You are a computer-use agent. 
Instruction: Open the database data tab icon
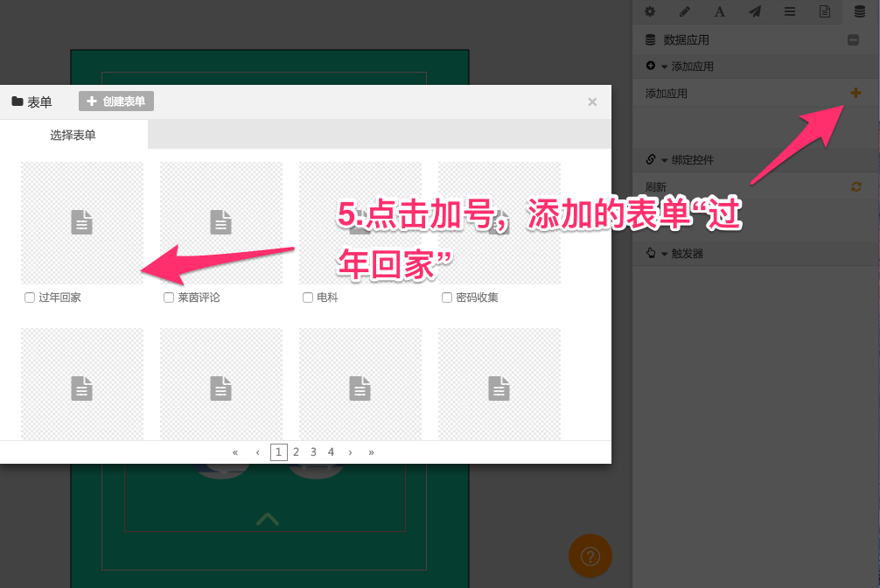point(859,11)
